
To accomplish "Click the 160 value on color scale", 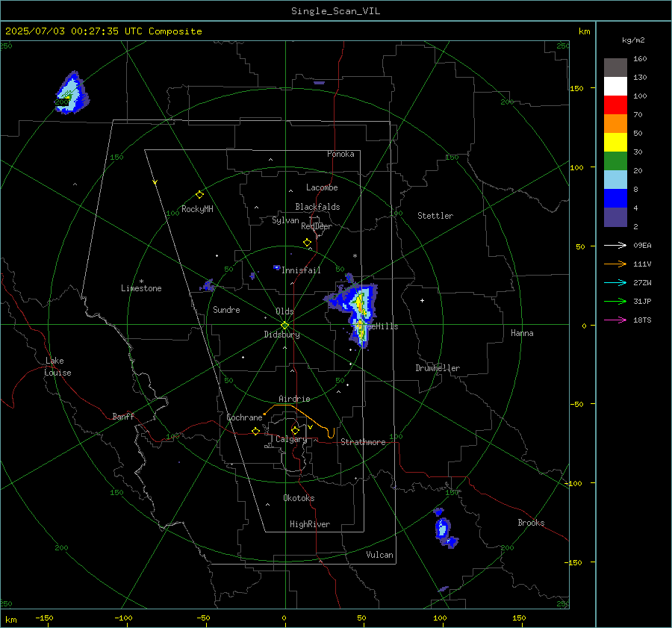I will 640,59.
